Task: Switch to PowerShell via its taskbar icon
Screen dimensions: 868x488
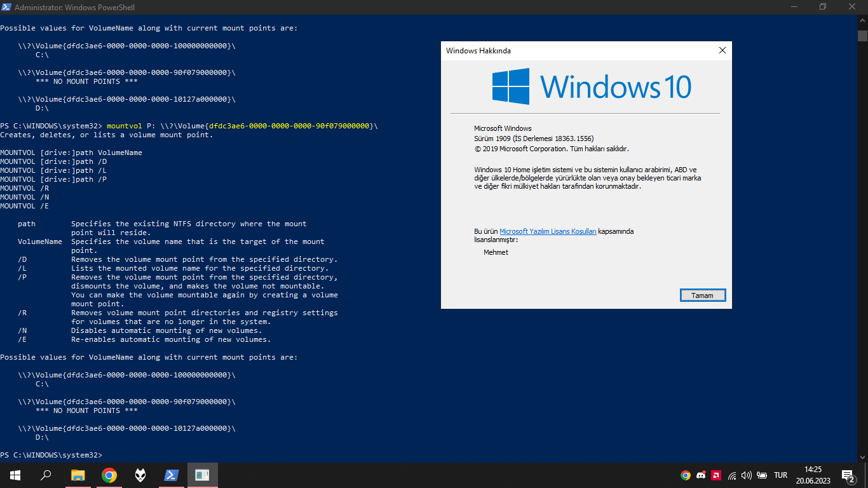Action: point(172,475)
